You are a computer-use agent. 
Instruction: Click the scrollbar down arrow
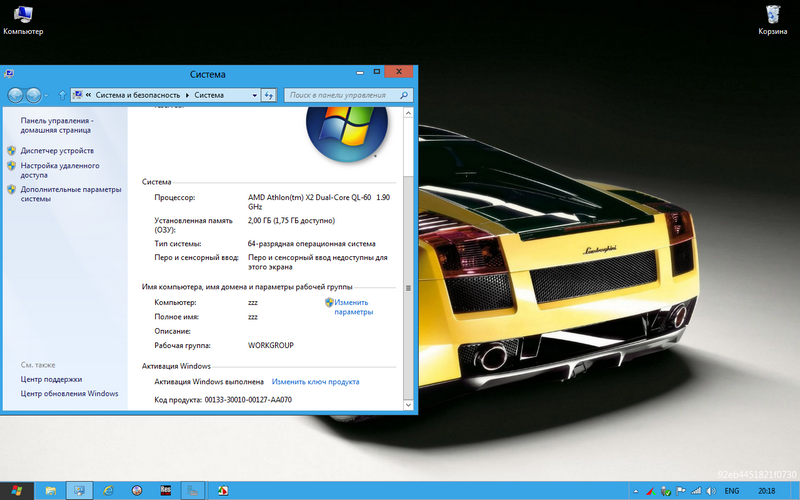point(408,405)
